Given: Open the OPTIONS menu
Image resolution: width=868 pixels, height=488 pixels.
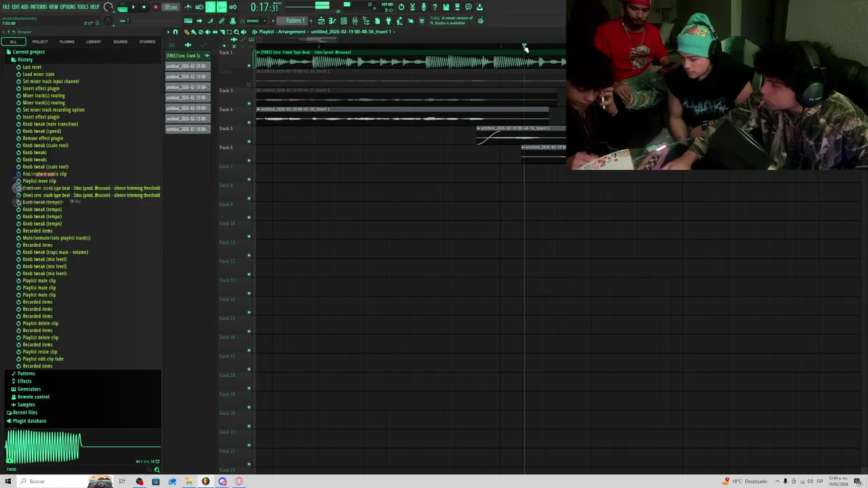Looking at the screenshot, I should pos(68,7).
